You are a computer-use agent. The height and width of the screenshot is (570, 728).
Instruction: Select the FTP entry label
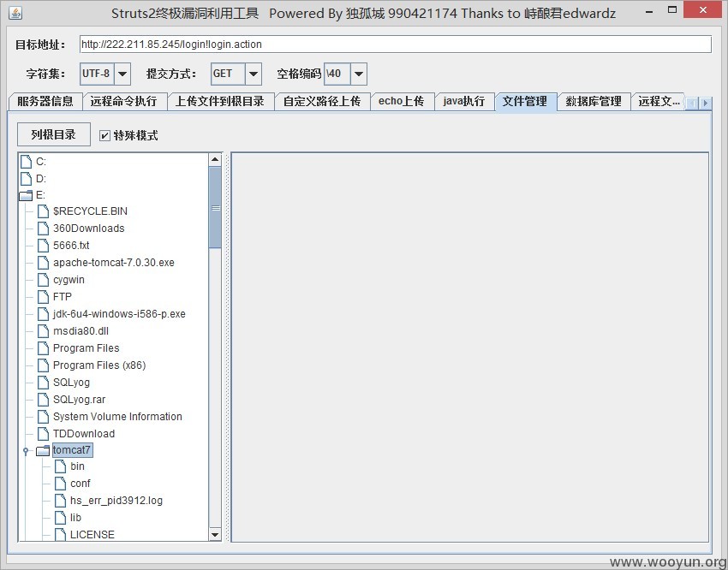pyautogui.click(x=63, y=297)
